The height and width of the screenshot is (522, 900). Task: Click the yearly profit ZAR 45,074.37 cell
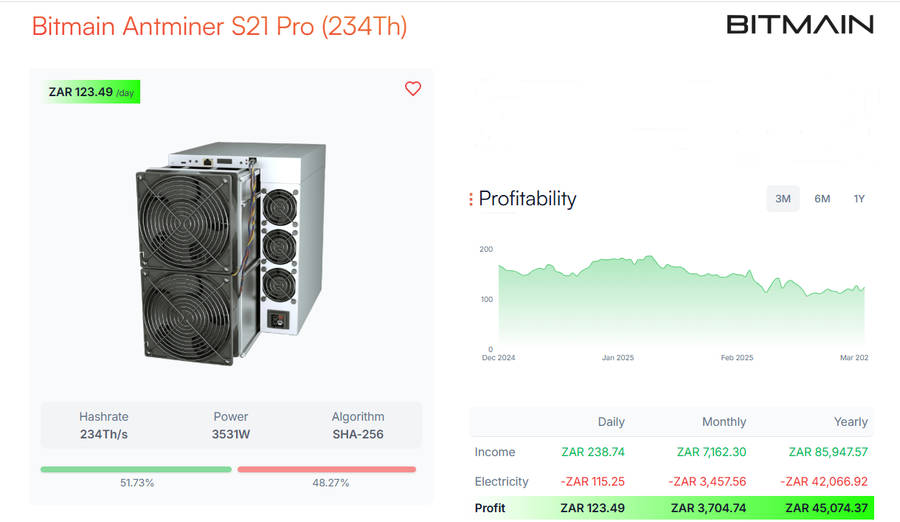[826, 508]
